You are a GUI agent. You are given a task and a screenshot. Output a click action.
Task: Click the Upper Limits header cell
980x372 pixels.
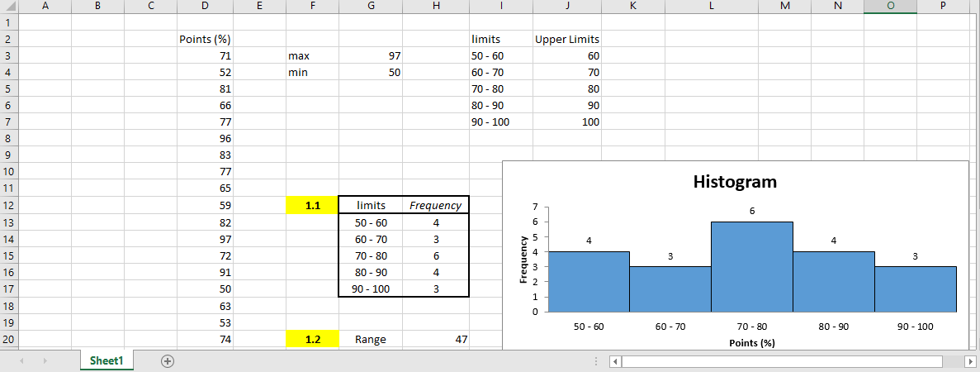coord(566,39)
